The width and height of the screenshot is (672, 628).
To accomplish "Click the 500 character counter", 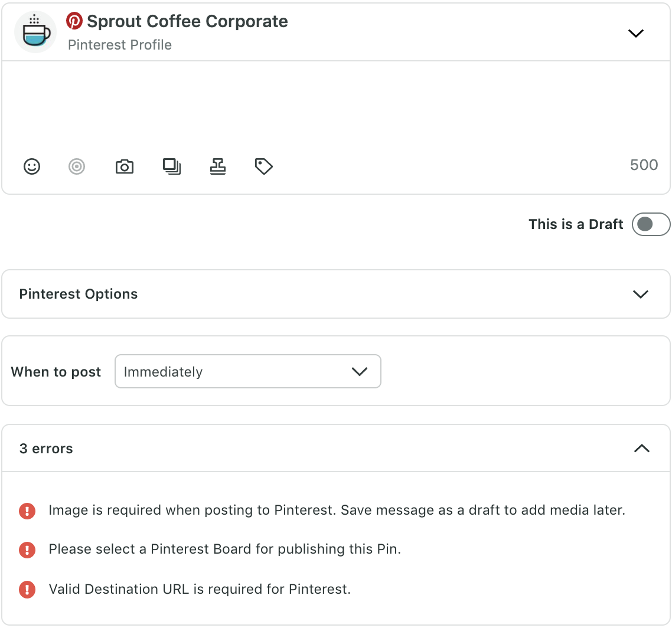I will pos(644,165).
